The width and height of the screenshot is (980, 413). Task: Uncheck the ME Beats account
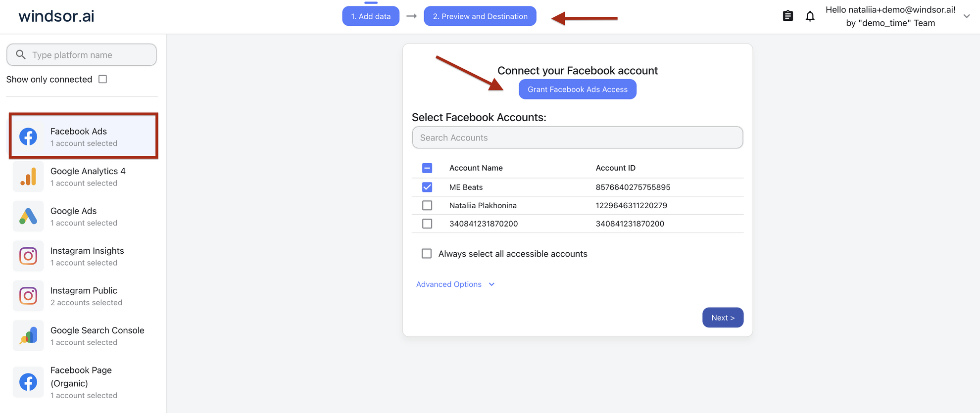pyautogui.click(x=427, y=187)
